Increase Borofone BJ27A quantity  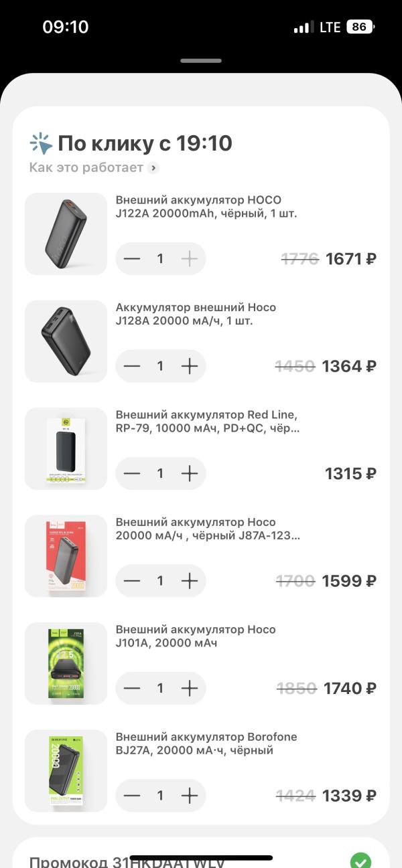(190, 795)
